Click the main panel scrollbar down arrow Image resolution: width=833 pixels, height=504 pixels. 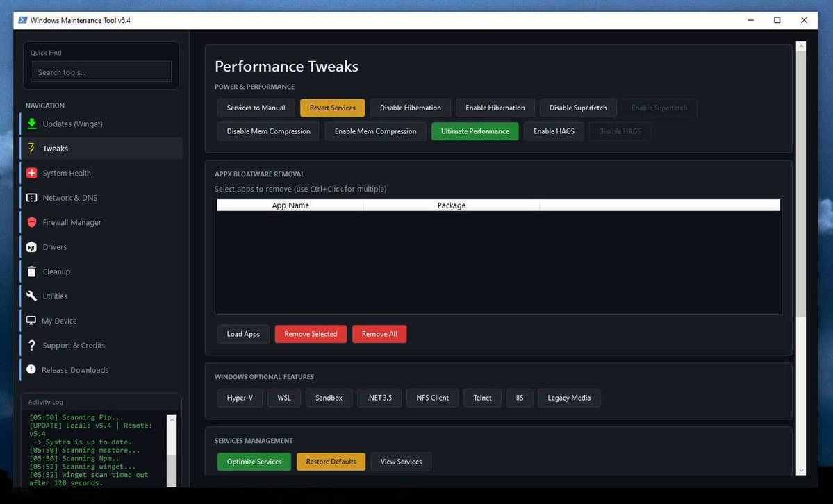pos(801,471)
